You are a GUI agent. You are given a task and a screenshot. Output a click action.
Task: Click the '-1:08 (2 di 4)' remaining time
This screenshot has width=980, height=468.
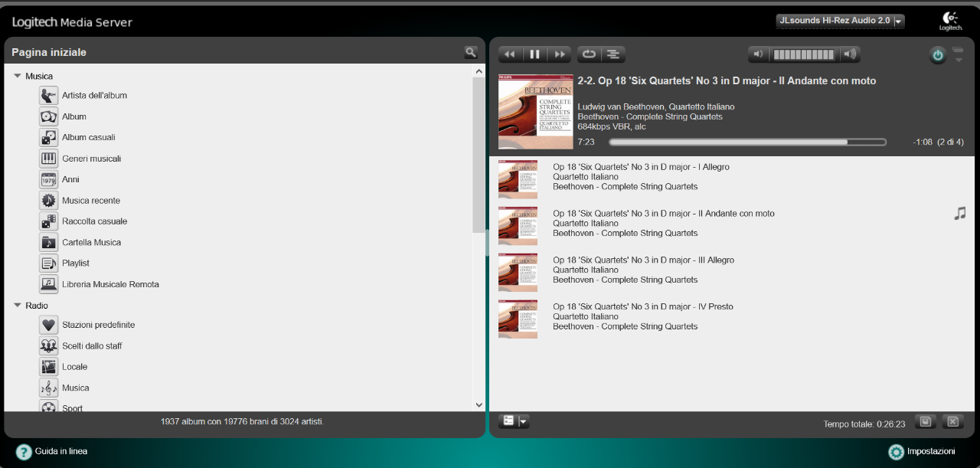(x=938, y=142)
